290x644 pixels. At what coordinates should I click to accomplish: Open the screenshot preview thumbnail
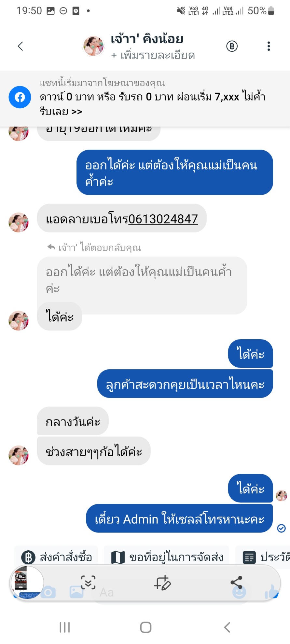(27, 583)
